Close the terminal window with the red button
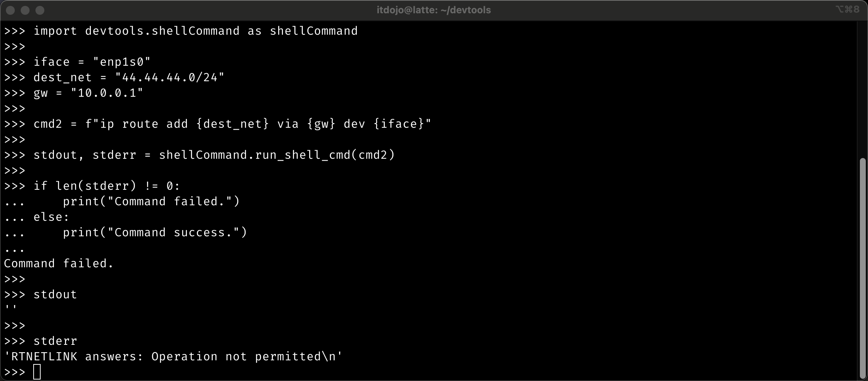 pyautogui.click(x=10, y=10)
